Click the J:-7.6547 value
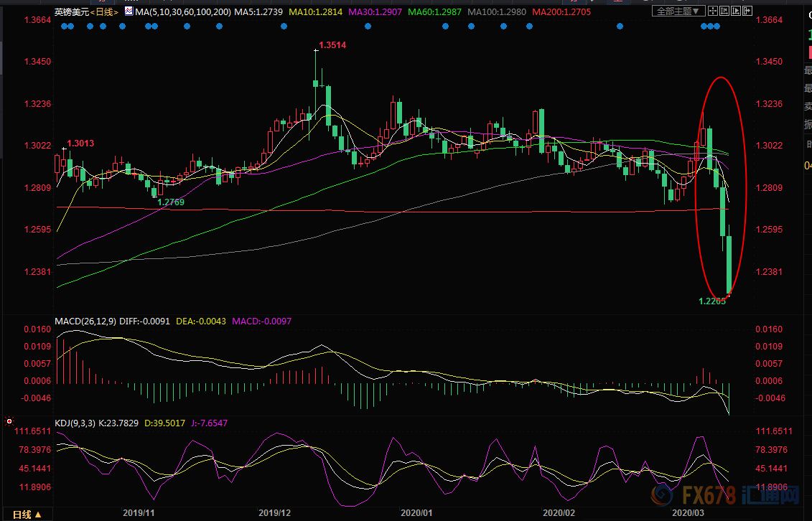 coord(209,423)
